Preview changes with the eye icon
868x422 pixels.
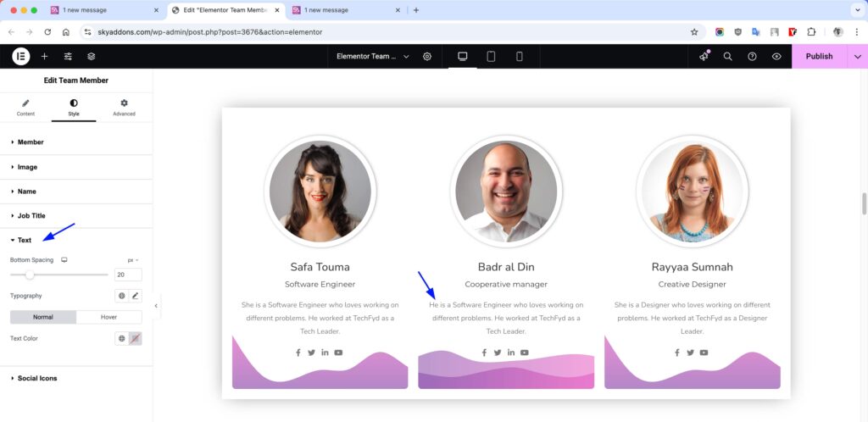(x=776, y=57)
